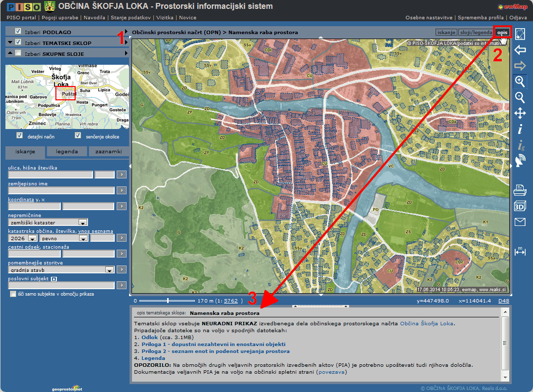Toggle the 'senčenje okolice' checkbox
The image size is (533, 392).
tap(78, 135)
